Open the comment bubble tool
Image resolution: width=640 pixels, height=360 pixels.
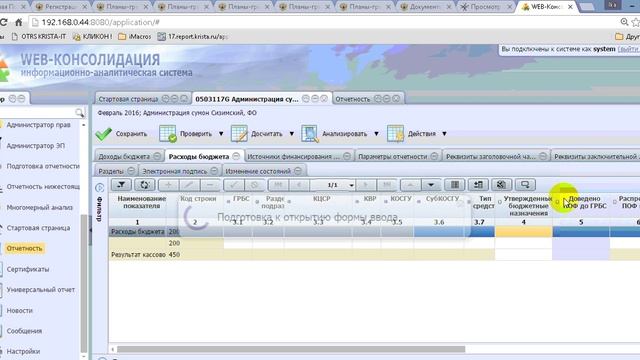coord(525,185)
